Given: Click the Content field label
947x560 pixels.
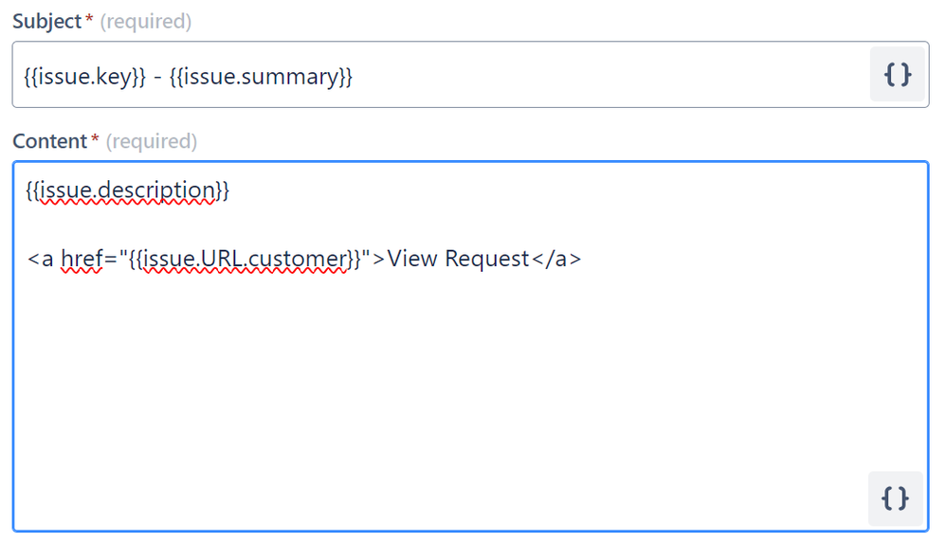Looking at the screenshot, I should click(x=49, y=141).
